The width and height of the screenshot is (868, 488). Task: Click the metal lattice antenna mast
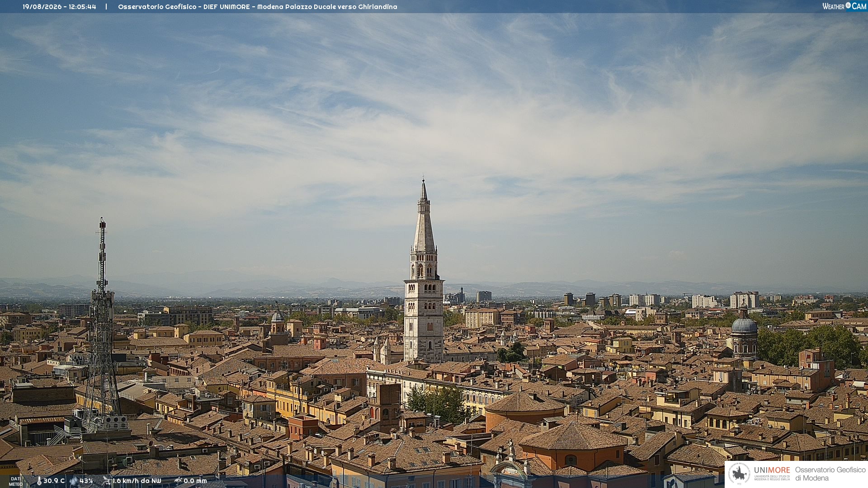(x=101, y=324)
